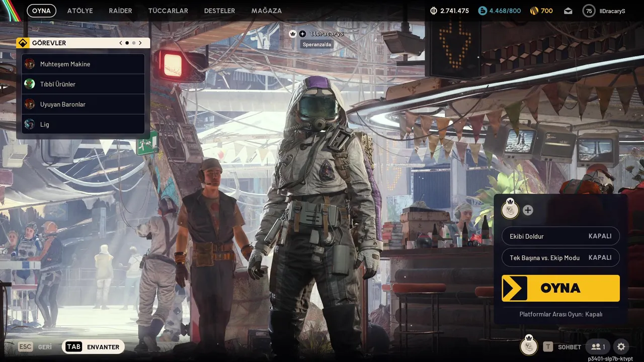Add a squad member with plus button
Viewport: 644px width, 362px height.
[x=528, y=210]
